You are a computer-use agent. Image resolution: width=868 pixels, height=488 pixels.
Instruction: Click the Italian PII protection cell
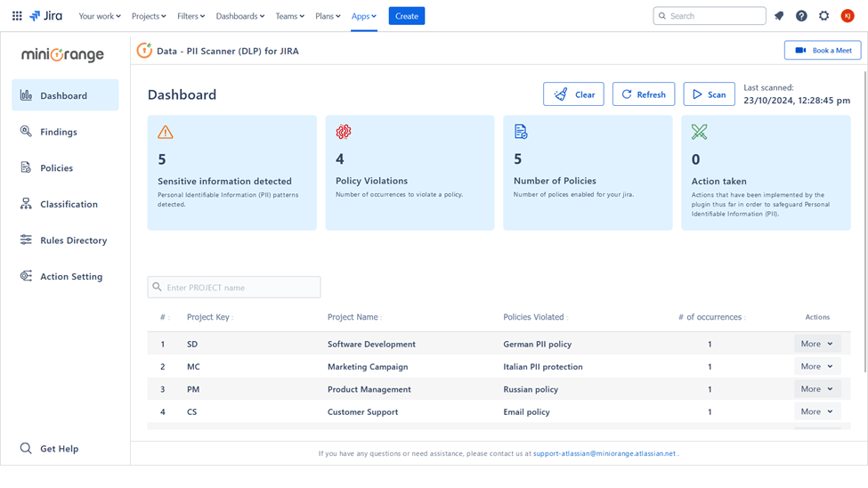[x=542, y=367]
